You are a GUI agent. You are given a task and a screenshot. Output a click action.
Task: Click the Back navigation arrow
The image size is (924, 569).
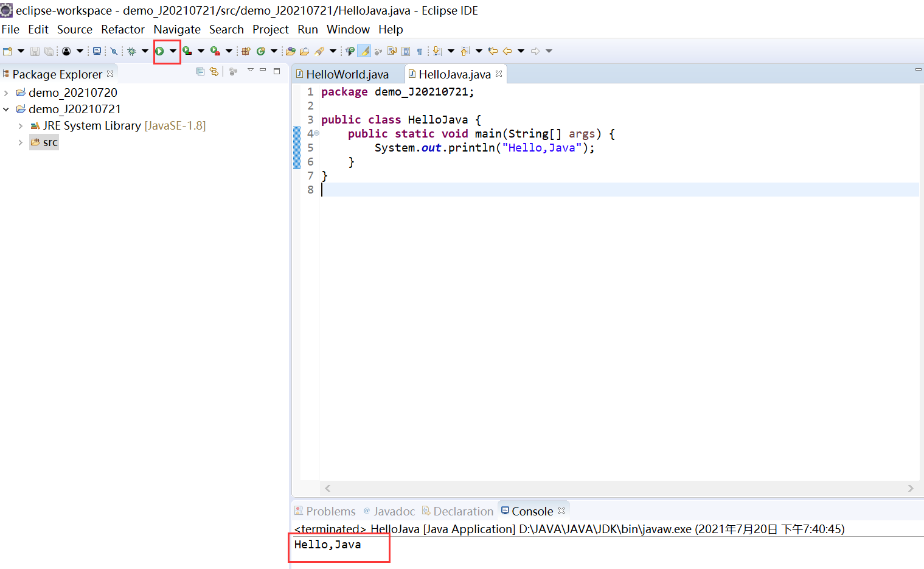(x=507, y=51)
